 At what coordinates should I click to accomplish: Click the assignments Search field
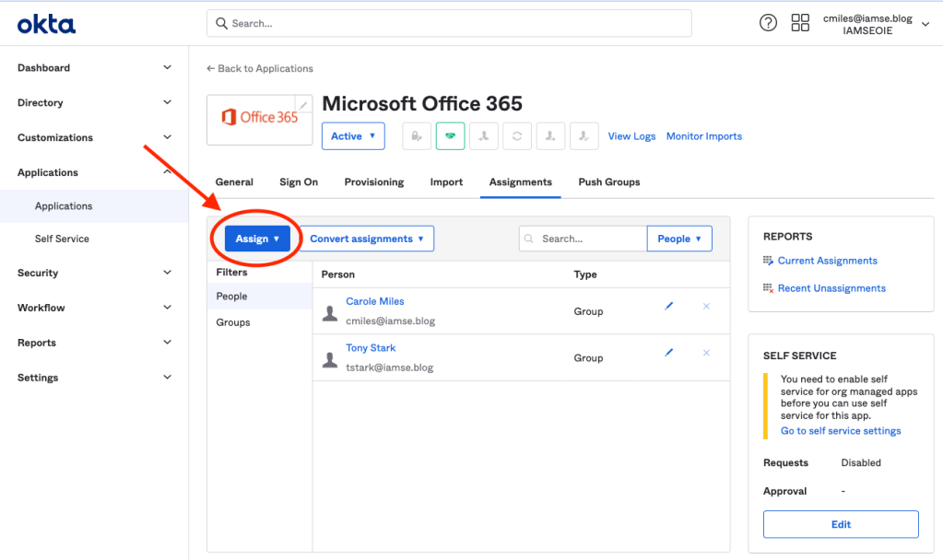coord(590,239)
